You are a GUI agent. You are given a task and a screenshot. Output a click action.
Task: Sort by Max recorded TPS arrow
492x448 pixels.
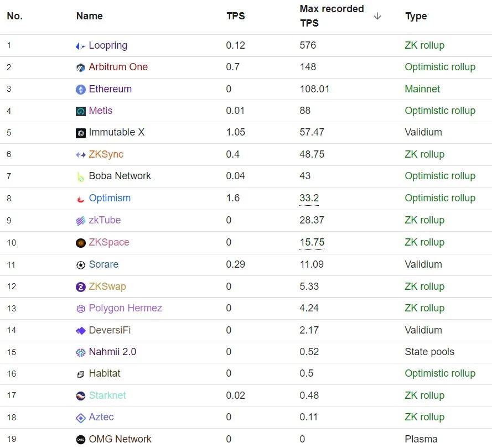click(377, 16)
